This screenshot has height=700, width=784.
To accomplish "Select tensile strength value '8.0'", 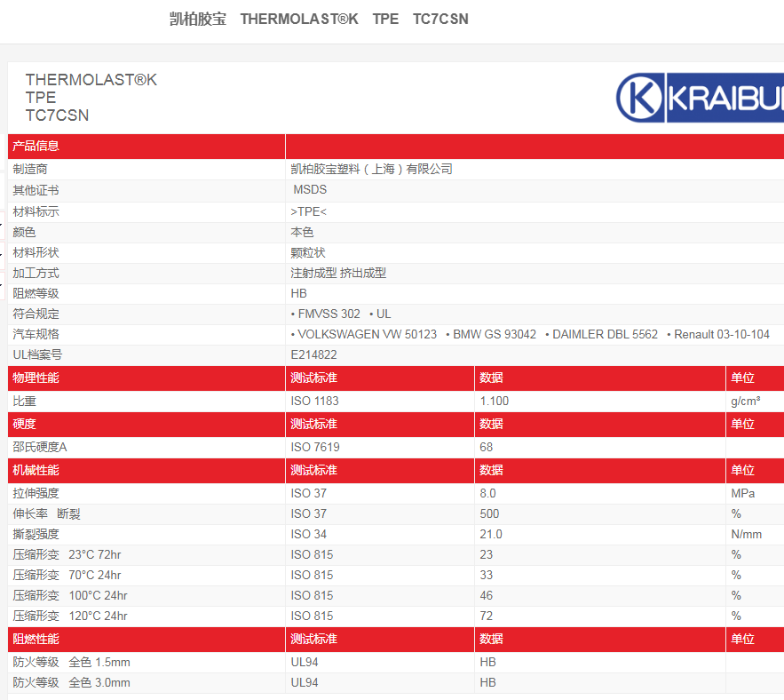I will 487,493.
